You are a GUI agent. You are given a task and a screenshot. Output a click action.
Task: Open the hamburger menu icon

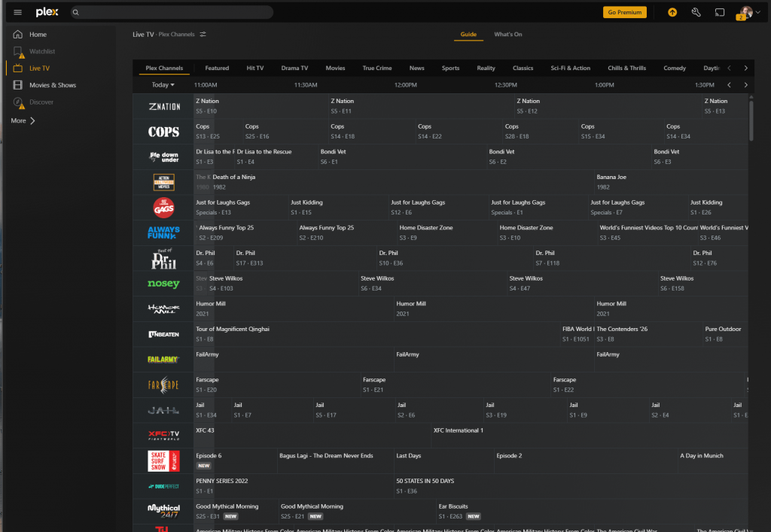[x=18, y=12]
